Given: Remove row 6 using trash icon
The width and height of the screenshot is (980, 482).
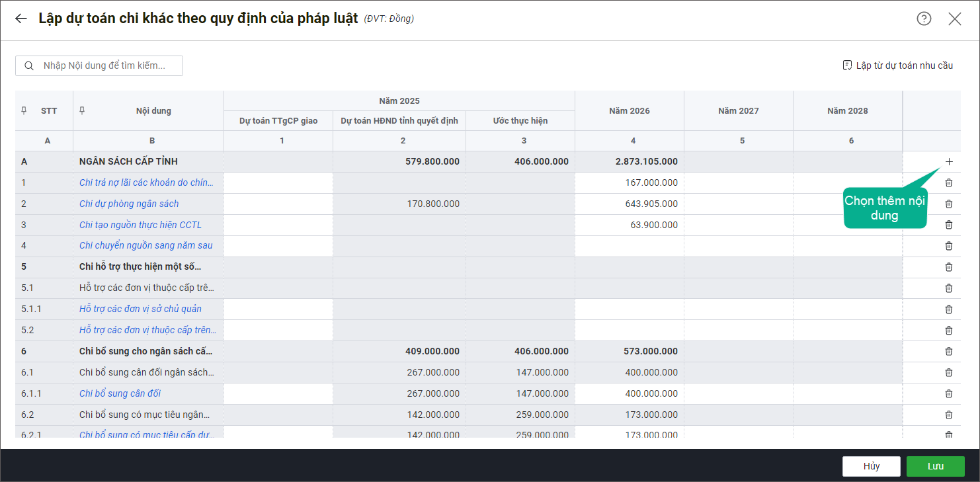Looking at the screenshot, I should pos(949,351).
